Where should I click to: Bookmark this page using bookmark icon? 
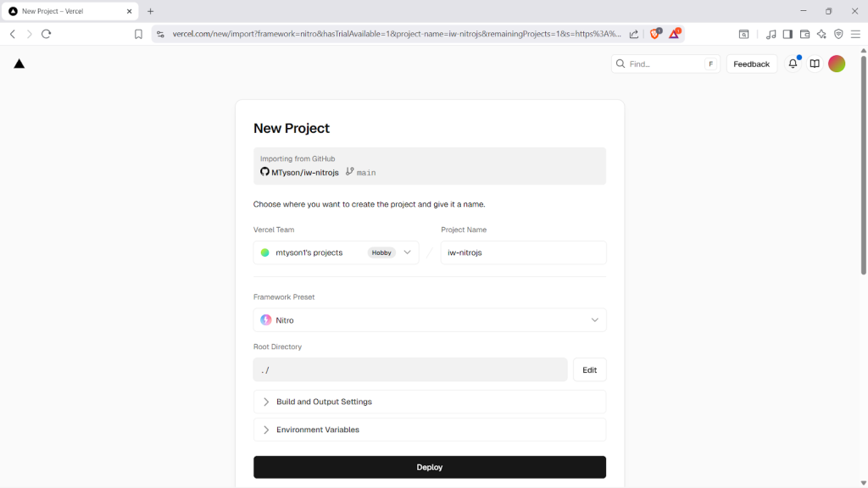tap(138, 34)
